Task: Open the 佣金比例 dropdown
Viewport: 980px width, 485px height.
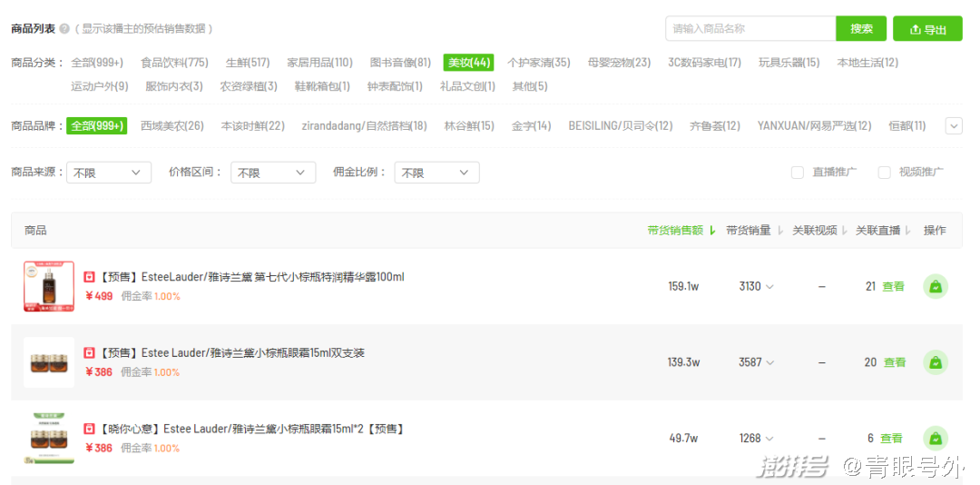Action: [x=436, y=173]
